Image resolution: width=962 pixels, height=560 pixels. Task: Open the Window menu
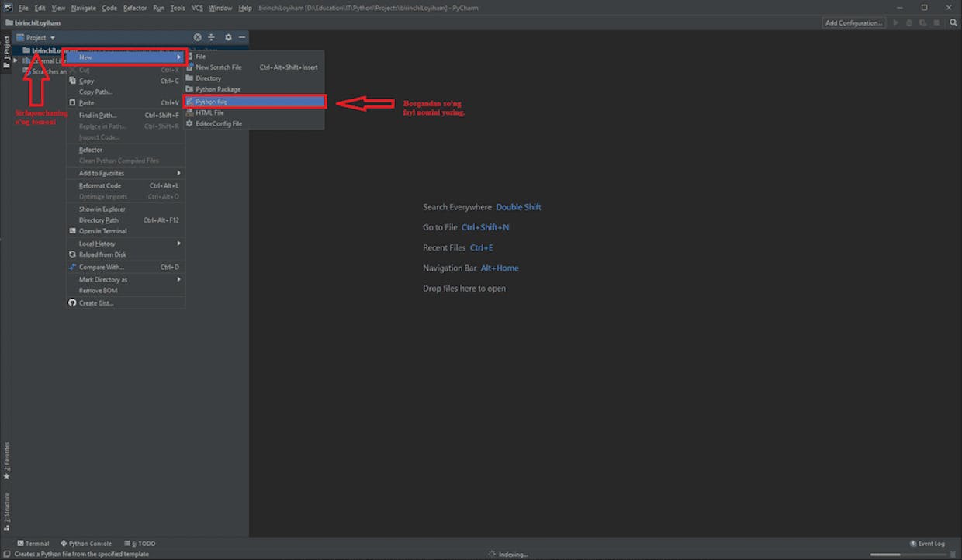(220, 8)
